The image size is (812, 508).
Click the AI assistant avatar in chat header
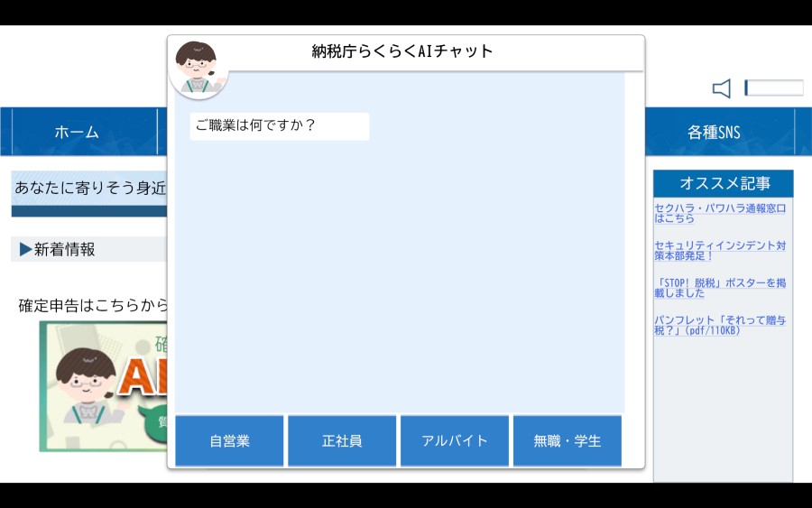coord(198,67)
